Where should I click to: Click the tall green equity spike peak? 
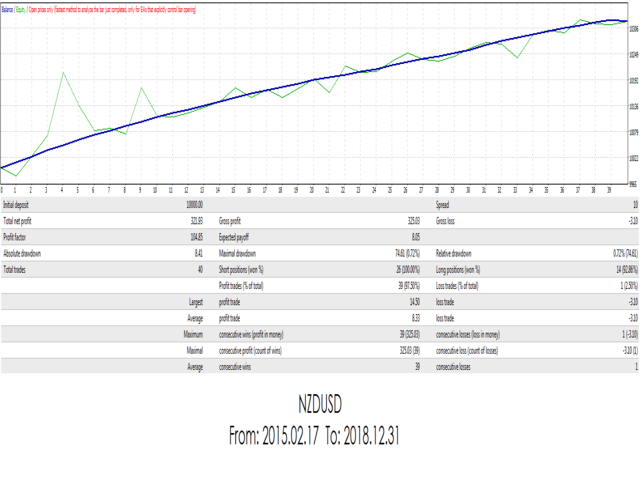63,73
